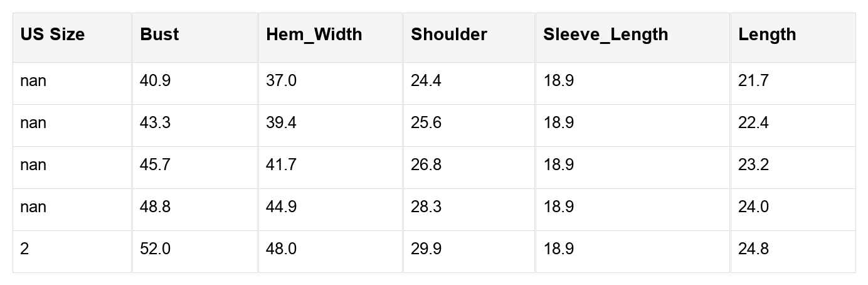Select the Hem_Width cell showing 37.0
The width and height of the screenshot is (868, 285).
point(281,81)
